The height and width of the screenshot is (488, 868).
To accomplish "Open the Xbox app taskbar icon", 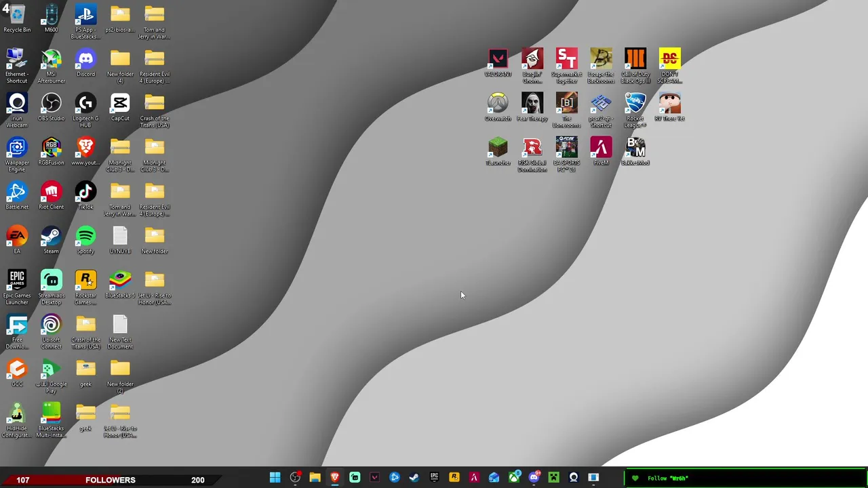I will (x=514, y=478).
